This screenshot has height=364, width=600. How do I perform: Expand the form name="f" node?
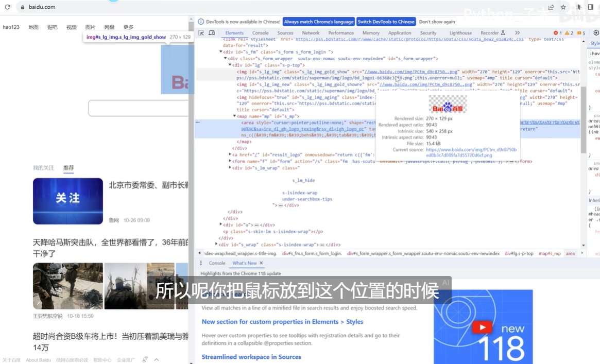pos(230,161)
